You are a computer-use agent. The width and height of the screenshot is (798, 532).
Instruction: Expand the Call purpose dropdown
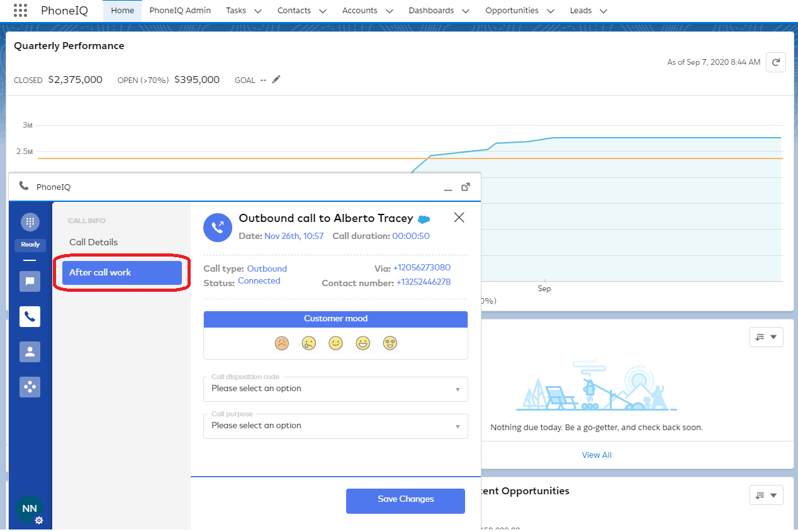click(335, 426)
